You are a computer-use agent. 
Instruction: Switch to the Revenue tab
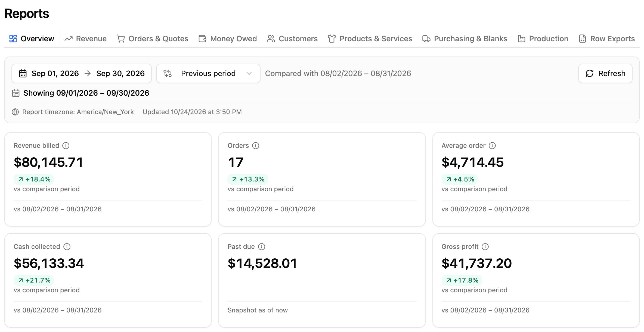[85, 39]
